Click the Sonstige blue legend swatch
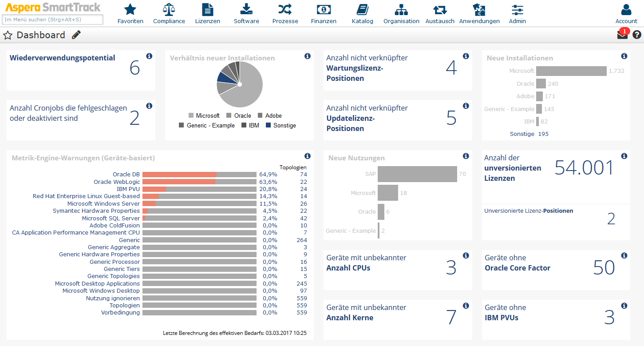 click(268, 125)
